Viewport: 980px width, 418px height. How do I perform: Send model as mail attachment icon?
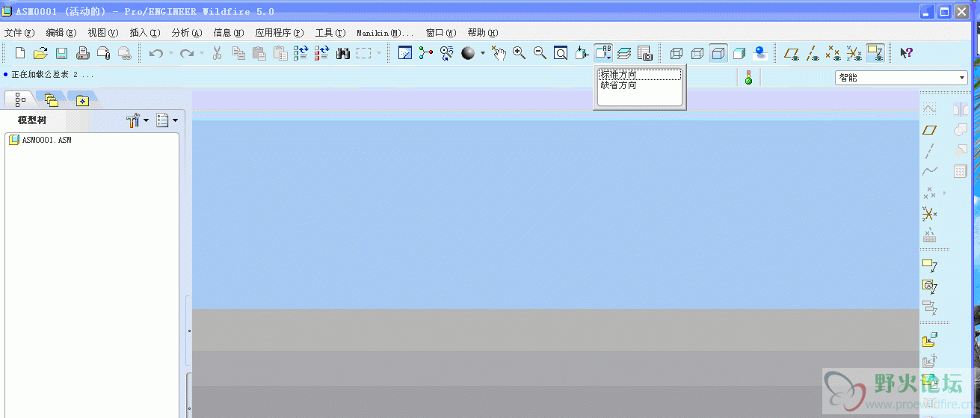click(x=104, y=53)
